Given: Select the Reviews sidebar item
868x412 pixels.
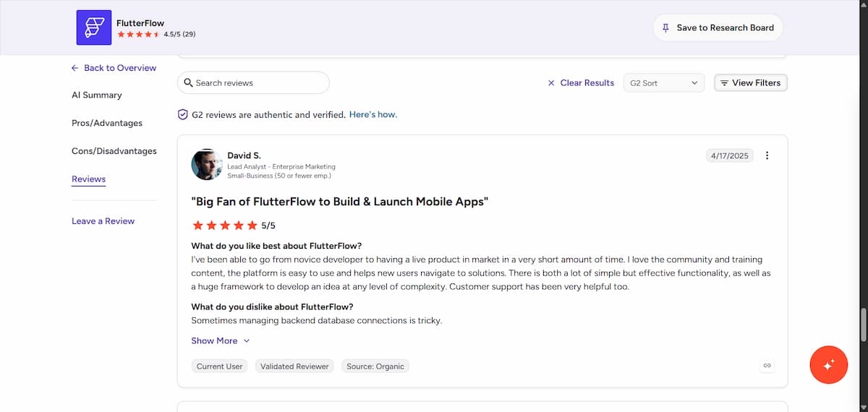Looking at the screenshot, I should click(x=89, y=179).
